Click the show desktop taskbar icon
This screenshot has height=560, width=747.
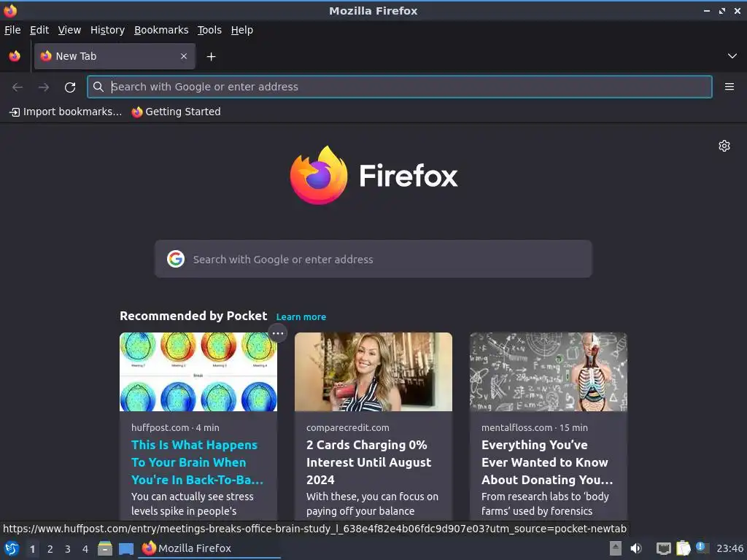[x=126, y=548]
